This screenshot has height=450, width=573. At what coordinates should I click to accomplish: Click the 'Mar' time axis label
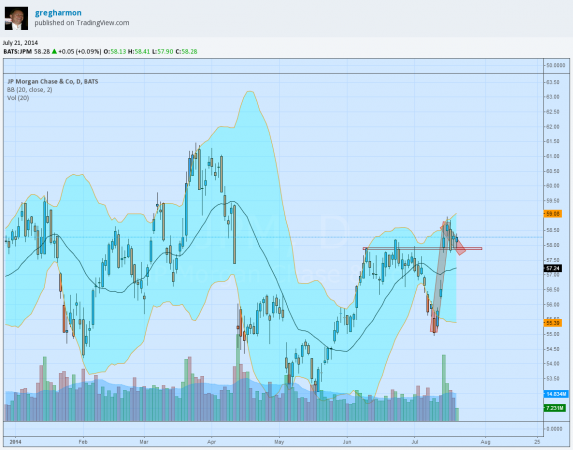coord(144,442)
